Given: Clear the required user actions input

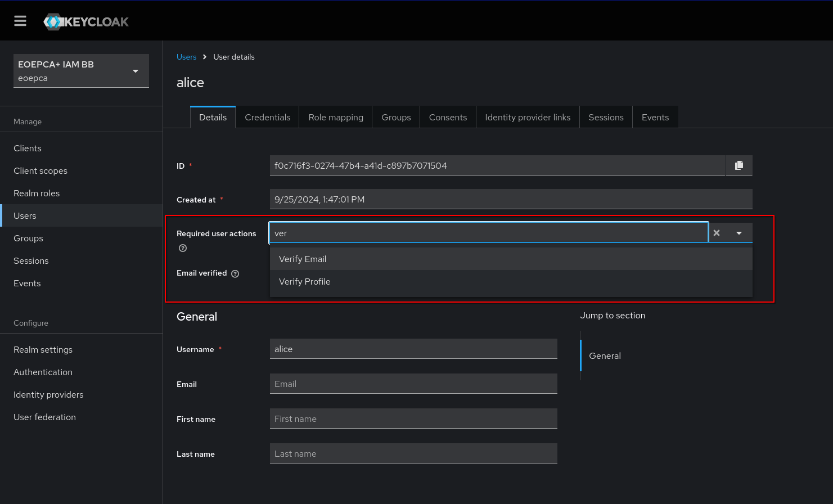Looking at the screenshot, I should [717, 233].
